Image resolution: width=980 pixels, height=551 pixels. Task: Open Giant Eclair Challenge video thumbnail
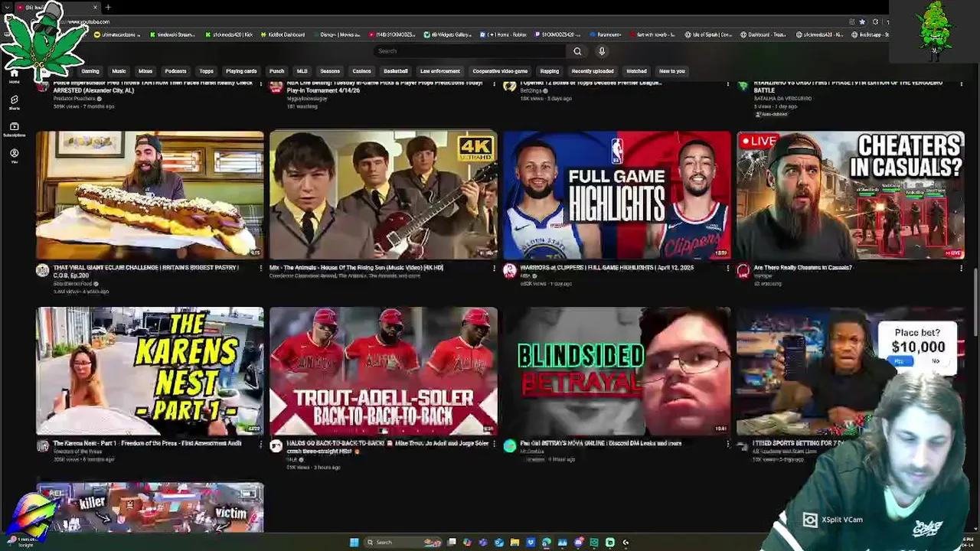150,195
